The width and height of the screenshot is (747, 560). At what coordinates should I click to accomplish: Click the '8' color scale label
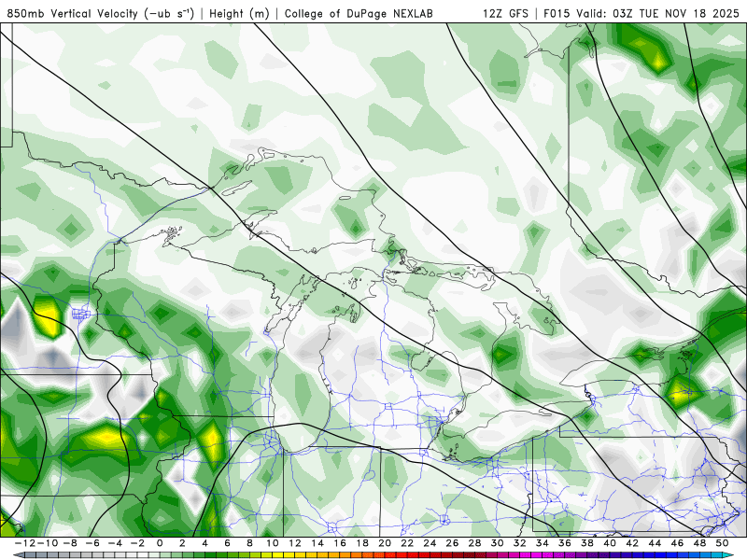[249, 543]
